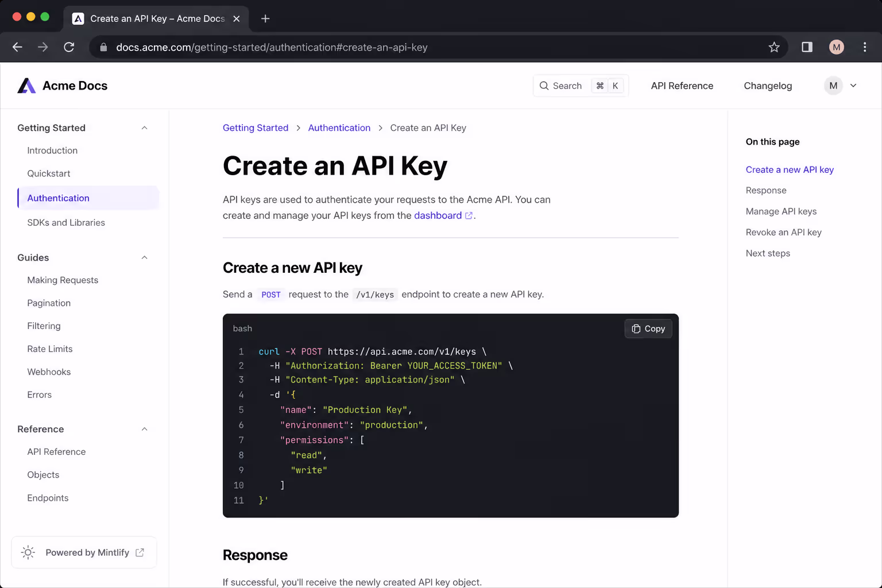
Task: Copy the bash code snippet
Action: tap(648, 328)
